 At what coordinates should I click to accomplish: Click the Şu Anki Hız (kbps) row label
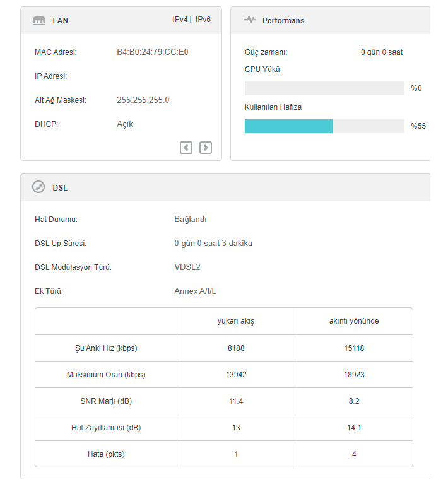point(106,348)
